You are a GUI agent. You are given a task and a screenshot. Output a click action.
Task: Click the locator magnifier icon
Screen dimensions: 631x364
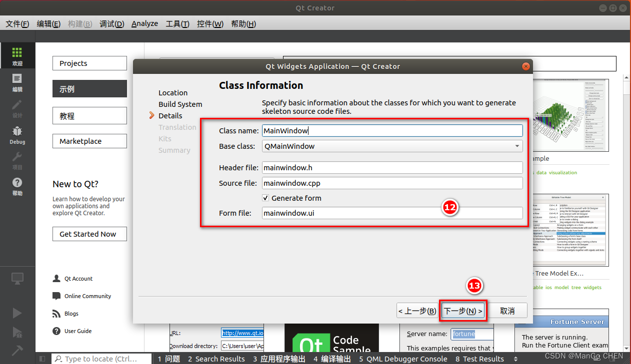coord(58,359)
